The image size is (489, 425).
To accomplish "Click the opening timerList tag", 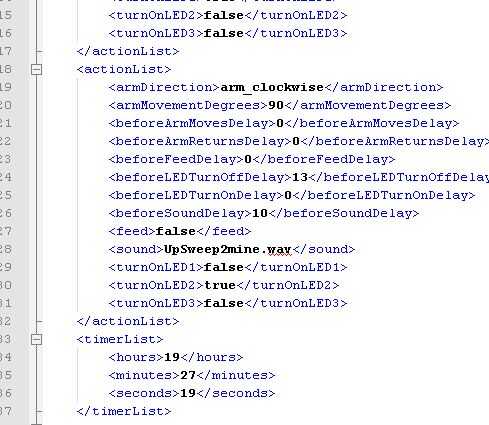I will pyautogui.click(x=120, y=339).
